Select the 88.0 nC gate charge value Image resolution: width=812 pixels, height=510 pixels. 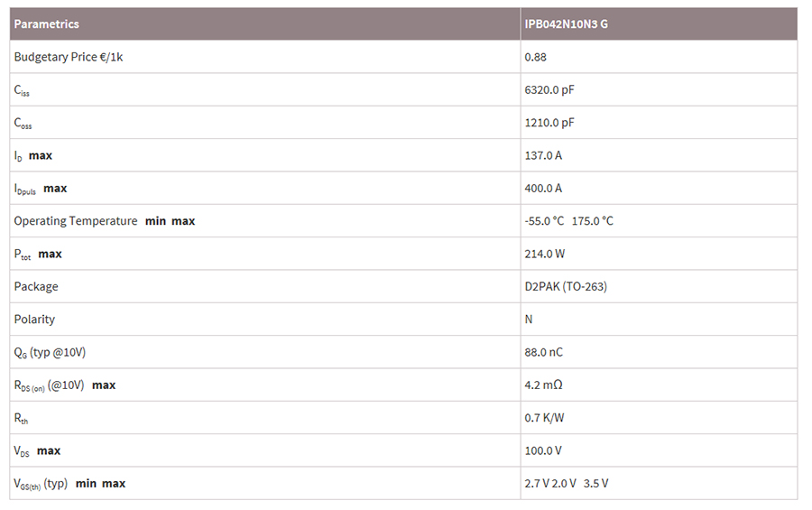[543, 352]
